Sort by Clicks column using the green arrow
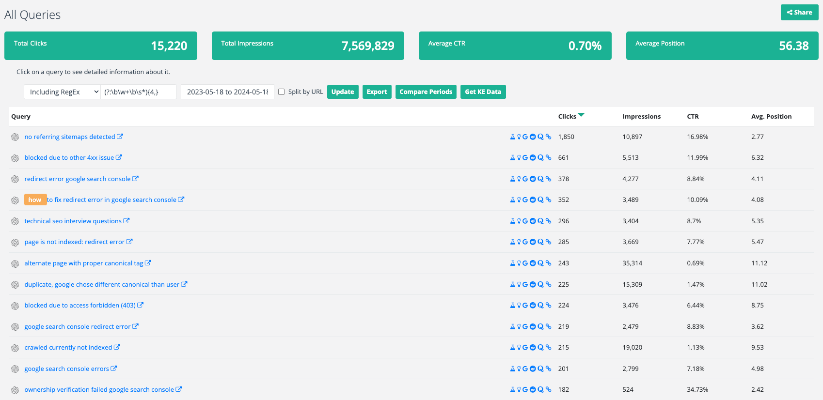The image size is (823, 400). click(x=581, y=116)
